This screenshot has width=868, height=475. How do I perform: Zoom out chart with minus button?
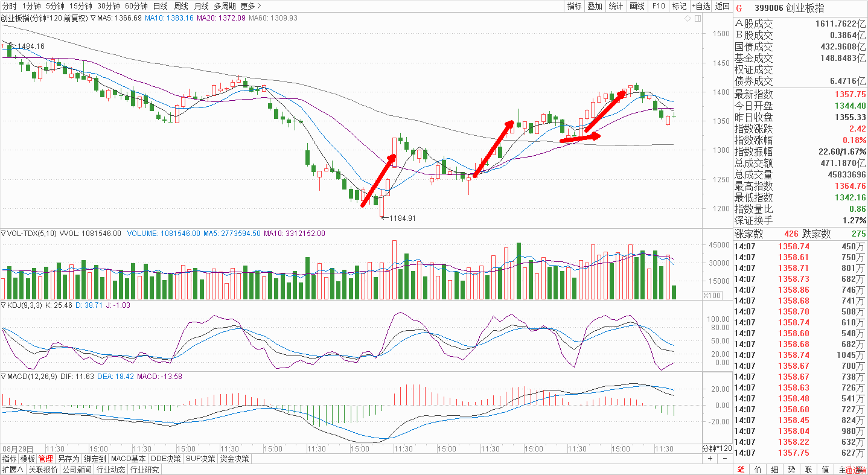coord(724,459)
